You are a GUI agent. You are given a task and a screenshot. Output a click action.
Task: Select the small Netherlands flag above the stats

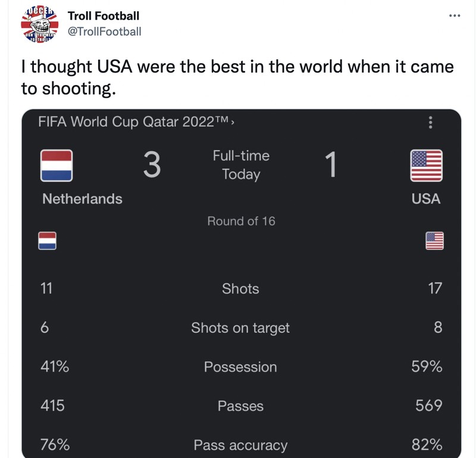click(x=47, y=241)
